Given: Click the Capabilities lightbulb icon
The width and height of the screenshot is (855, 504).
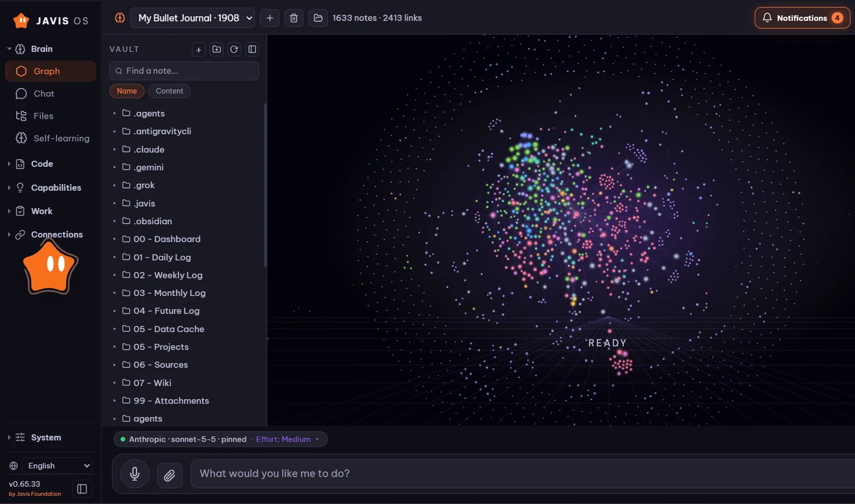Looking at the screenshot, I should click(x=20, y=188).
